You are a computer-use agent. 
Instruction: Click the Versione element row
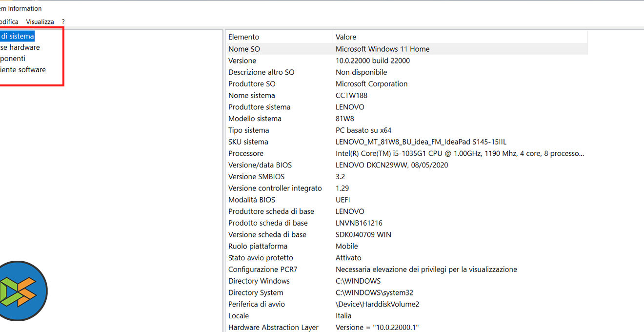pos(242,61)
